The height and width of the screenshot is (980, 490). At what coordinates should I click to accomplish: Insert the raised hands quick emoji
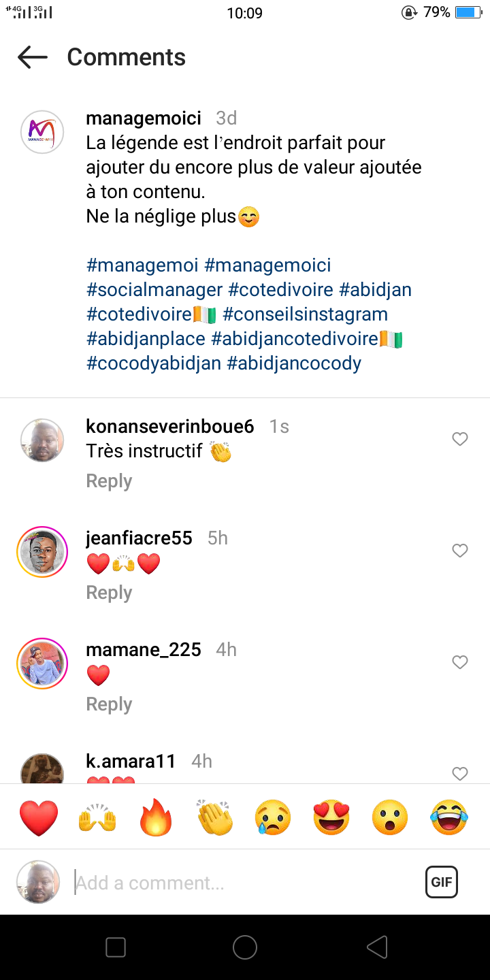(97, 817)
